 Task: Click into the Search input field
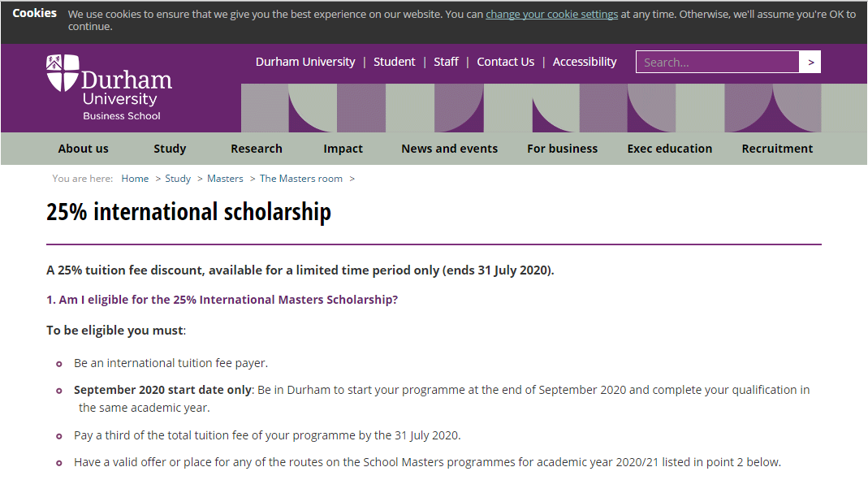(718, 62)
